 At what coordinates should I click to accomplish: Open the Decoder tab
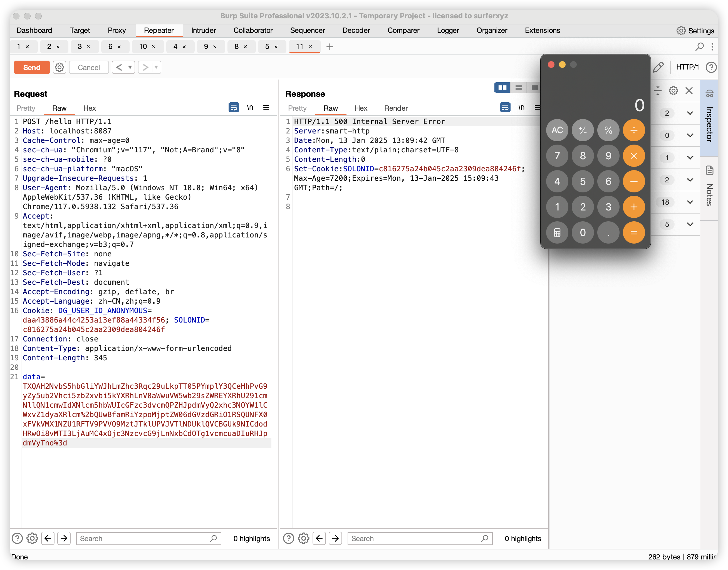click(356, 30)
